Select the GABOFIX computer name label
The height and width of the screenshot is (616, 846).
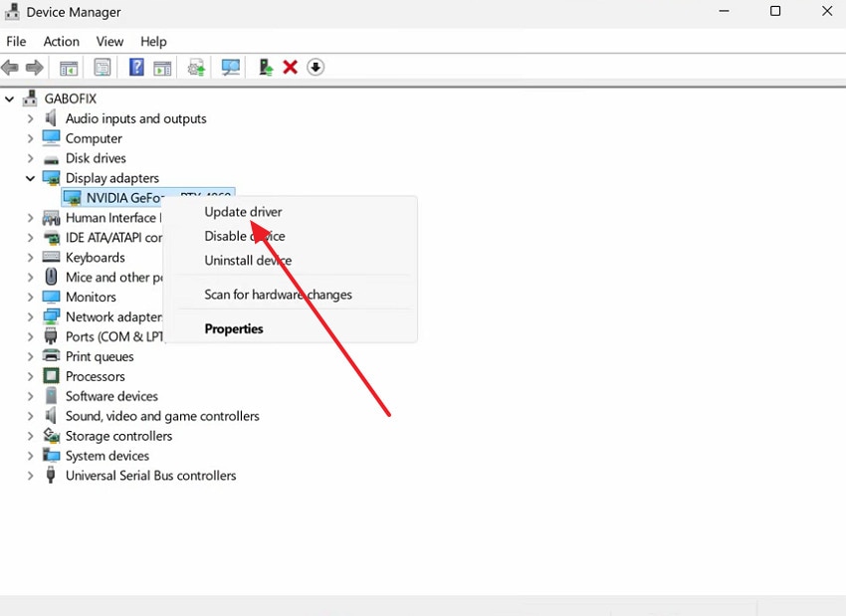70,99
